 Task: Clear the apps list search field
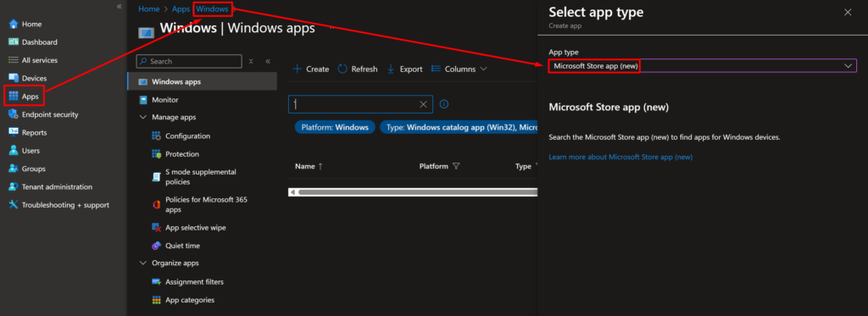pyautogui.click(x=424, y=104)
